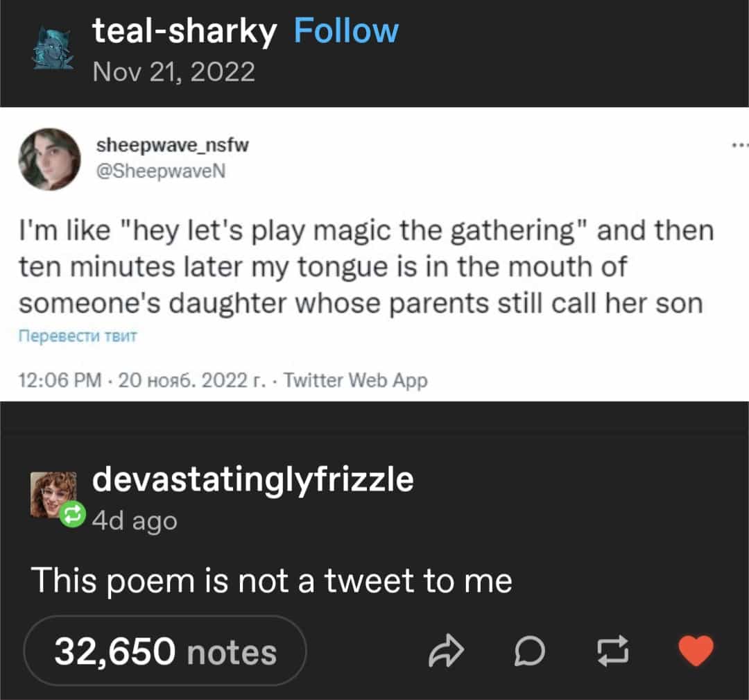Reblog this post
Viewport: 749px width, 700px height.
[614, 651]
